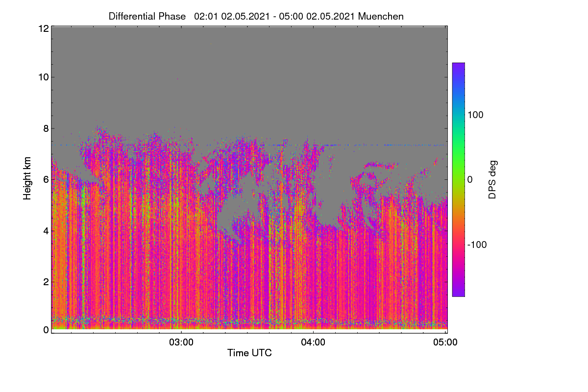Click the height tick label 8
Image resolution: width=588 pixels, height=392 pixels.
(x=46, y=128)
